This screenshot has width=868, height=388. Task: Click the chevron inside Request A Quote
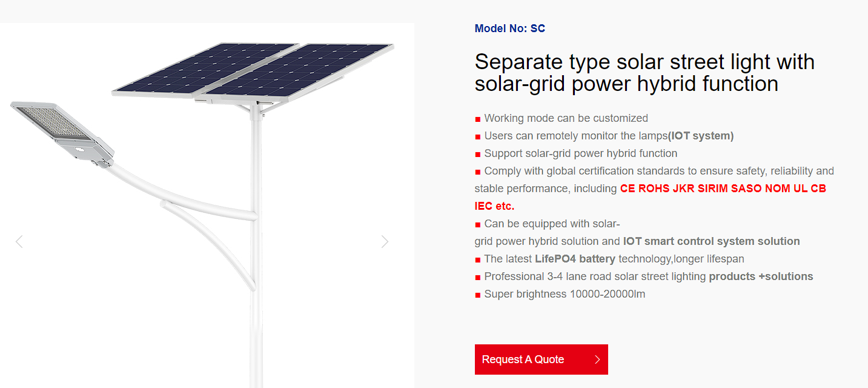point(597,360)
